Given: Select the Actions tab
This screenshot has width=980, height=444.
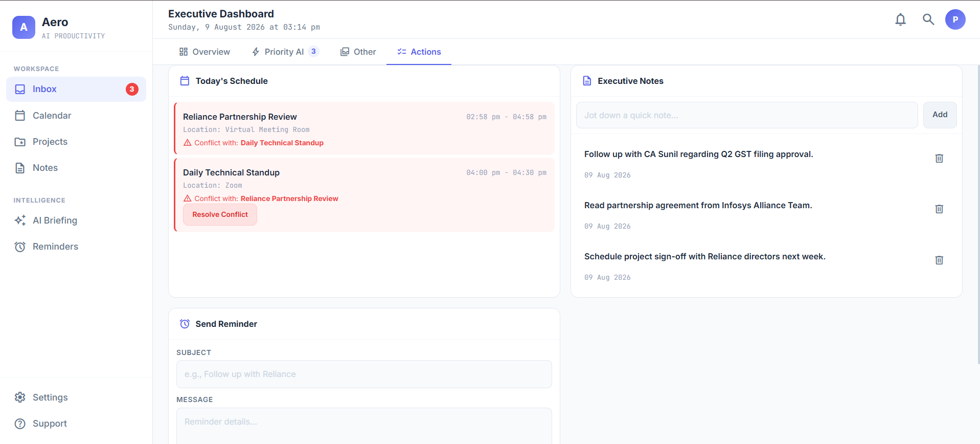Looking at the screenshot, I should click(x=419, y=52).
